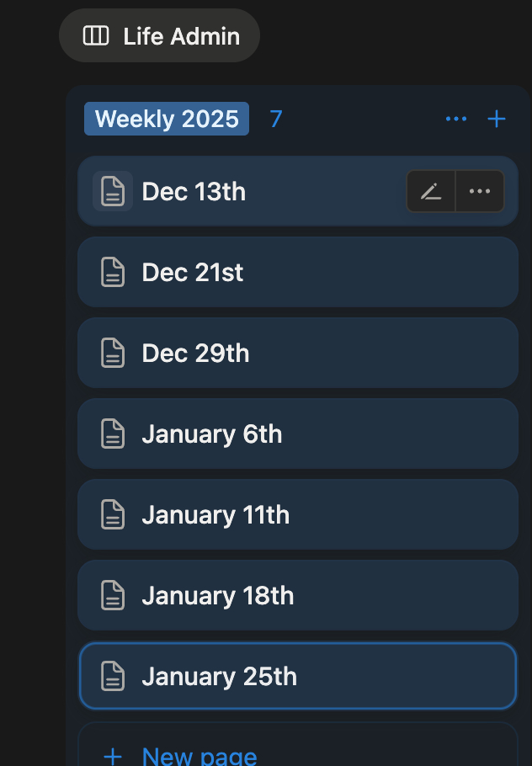Click the page icon on Dec 13th
532x766 pixels.
[113, 192]
